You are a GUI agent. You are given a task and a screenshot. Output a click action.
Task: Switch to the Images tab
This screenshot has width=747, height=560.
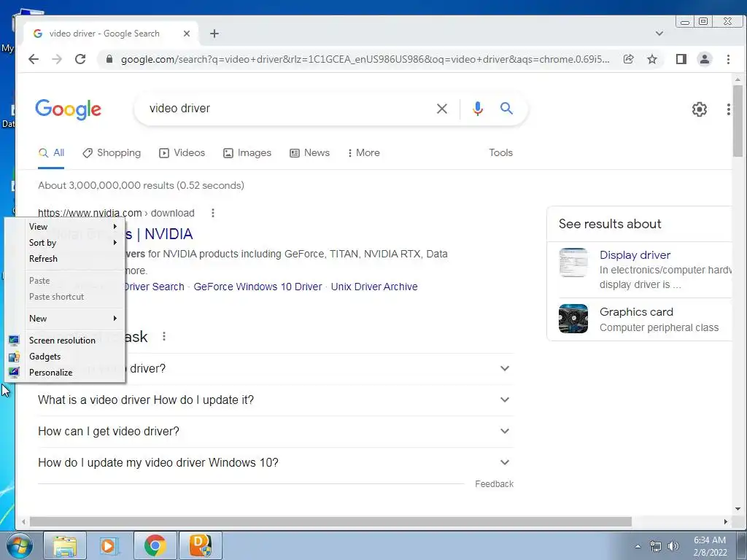247,153
